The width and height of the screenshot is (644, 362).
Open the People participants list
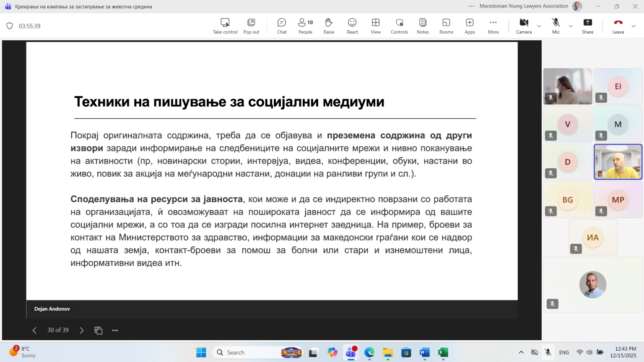click(305, 26)
